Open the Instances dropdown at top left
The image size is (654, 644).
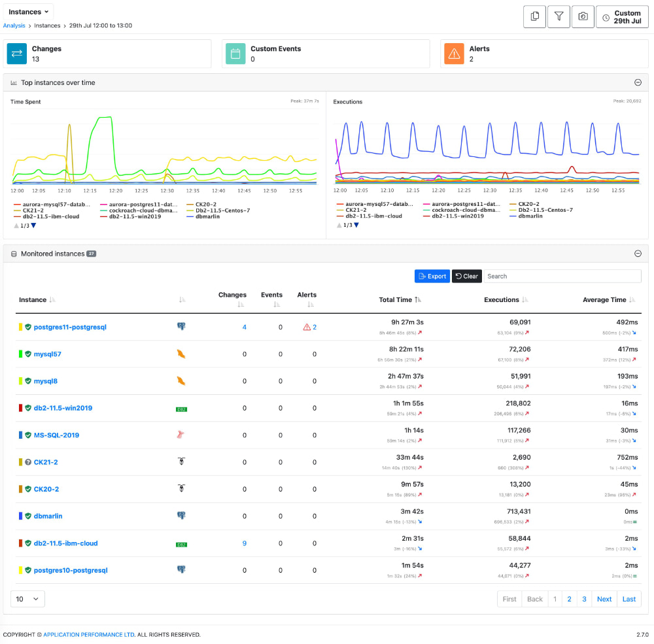[x=29, y=11]
